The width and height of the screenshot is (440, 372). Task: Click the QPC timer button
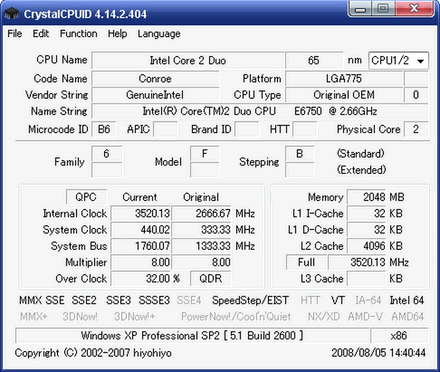coord(86,197)
